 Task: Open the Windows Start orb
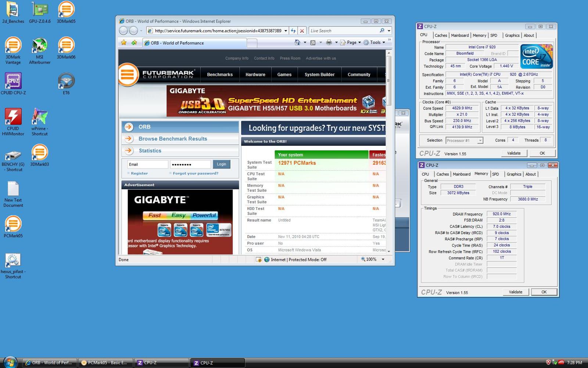point(10,362)
